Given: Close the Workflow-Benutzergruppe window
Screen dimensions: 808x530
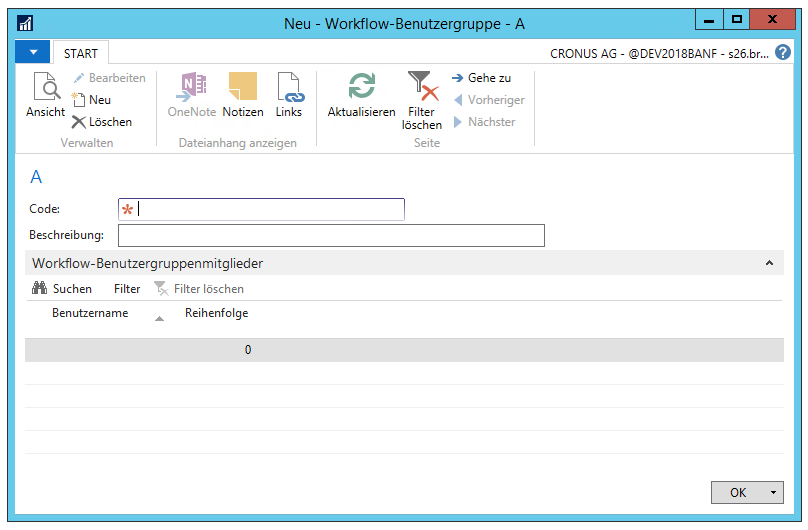Looking at the screenshot, I should coord(772,20).
